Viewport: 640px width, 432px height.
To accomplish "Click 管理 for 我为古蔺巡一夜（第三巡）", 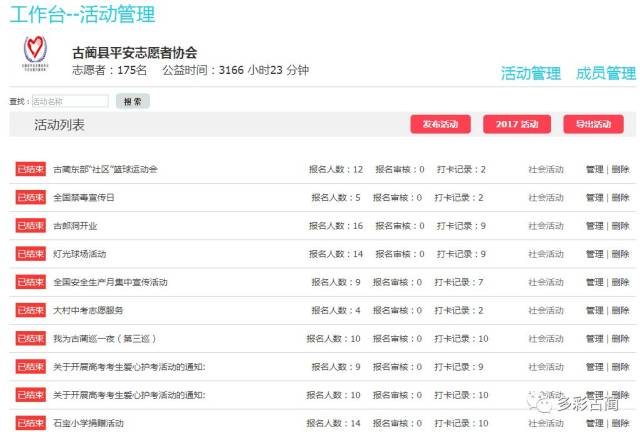I will pyautogui.click(x=594, y=338).
